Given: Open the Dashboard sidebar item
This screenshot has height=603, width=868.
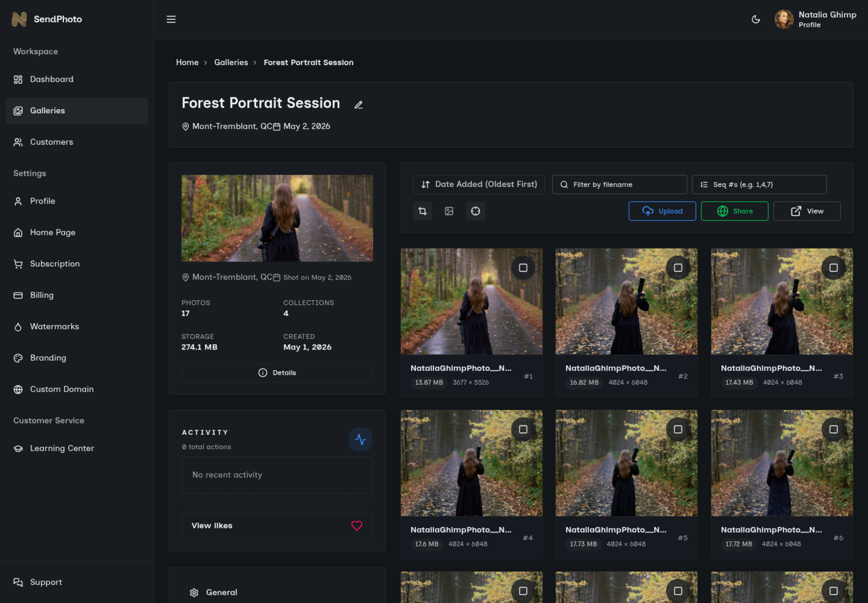Looking at the screenshot, I should [77, 79].
